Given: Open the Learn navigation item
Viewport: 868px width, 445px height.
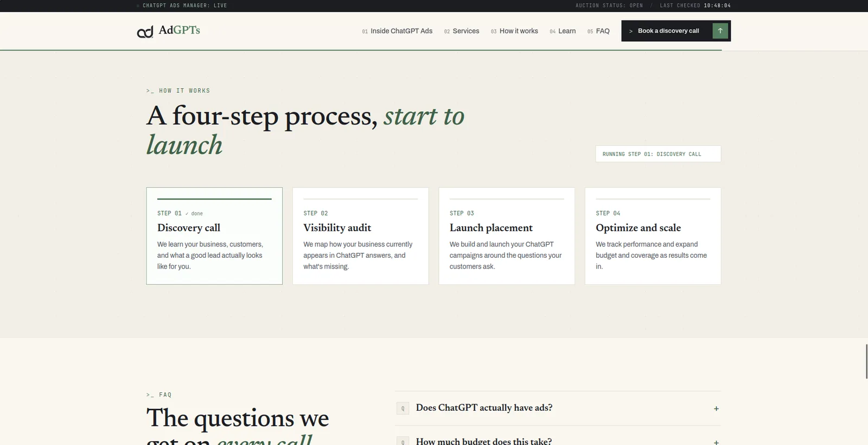Looking at the screenshot, I should coord(563,31).
